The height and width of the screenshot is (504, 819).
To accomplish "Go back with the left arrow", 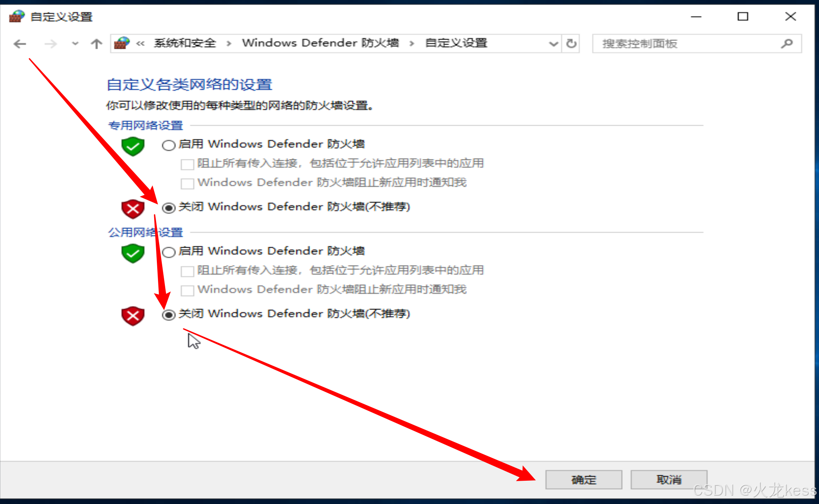I will tap(20, 44).
